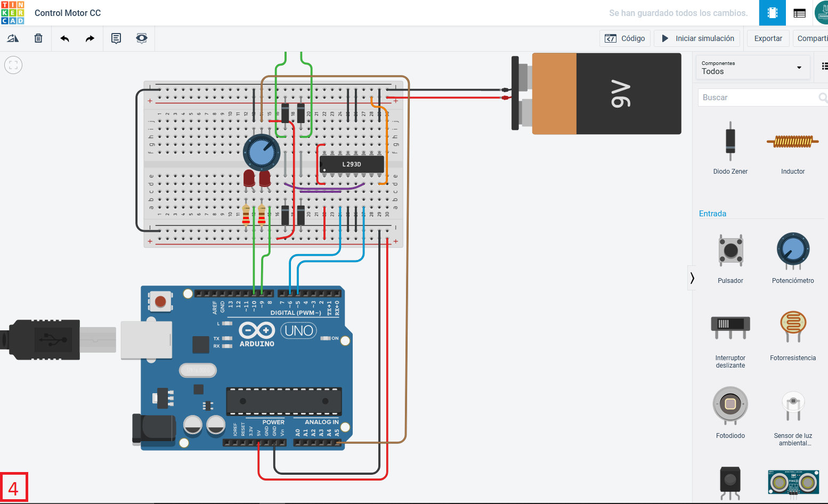The image size is (828, 504).
Task: Select the left red LED on breadboard
Action: tap(249, 178)
